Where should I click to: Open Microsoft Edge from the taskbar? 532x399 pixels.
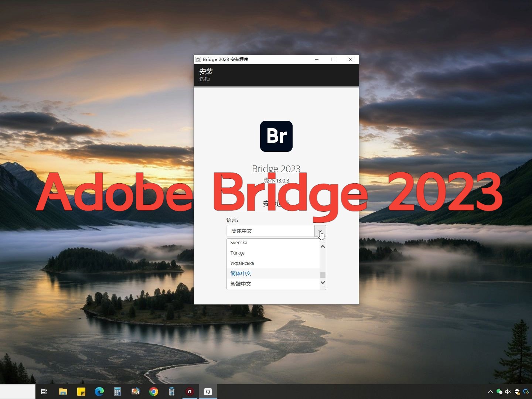99,392
